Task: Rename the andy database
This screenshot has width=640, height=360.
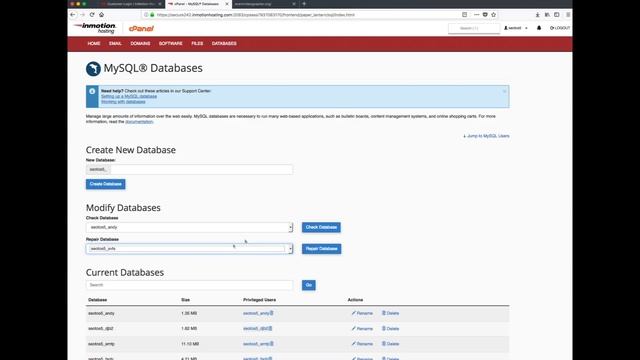Action: coord(362,313)
